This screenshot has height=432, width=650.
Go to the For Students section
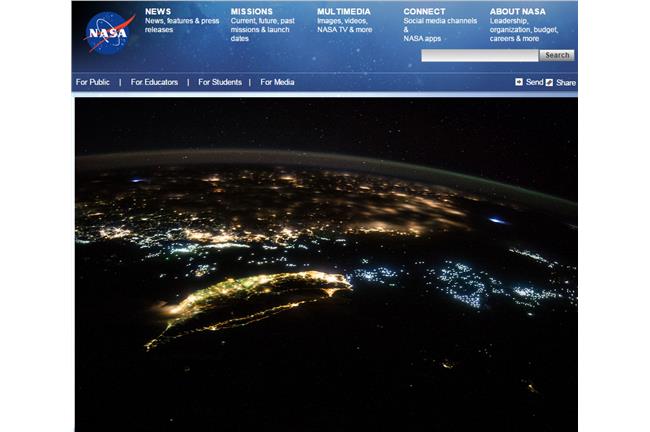pos(220,82)
